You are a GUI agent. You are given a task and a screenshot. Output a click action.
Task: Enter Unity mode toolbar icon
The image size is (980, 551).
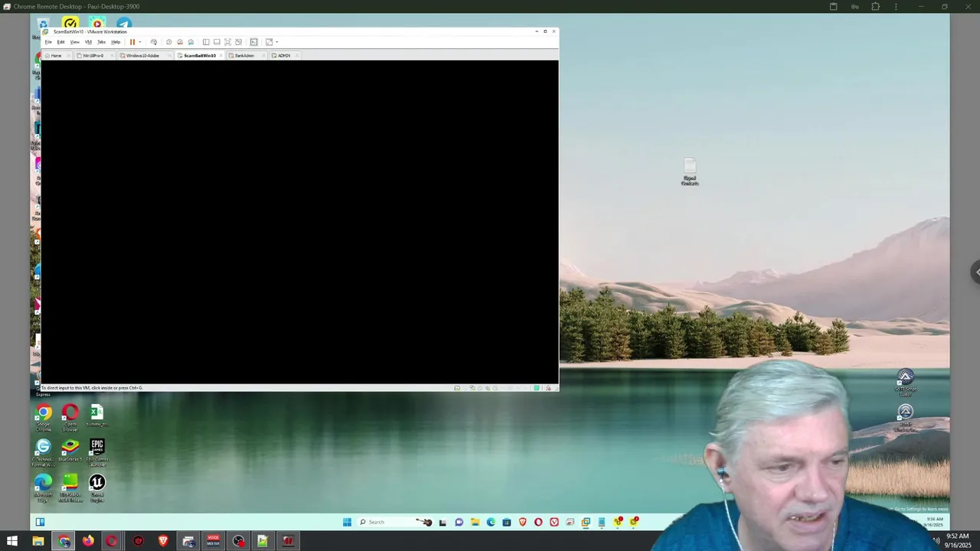(x=239, y=42)
